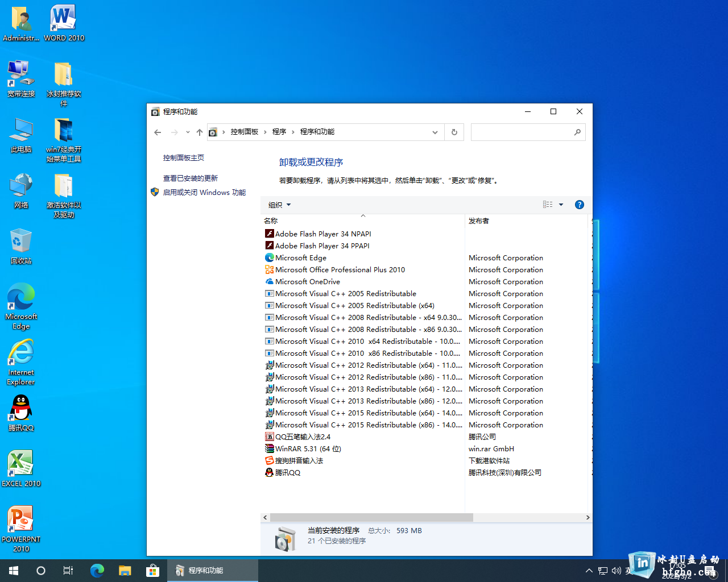Open WORD 2010 desktop shortcut
The image size is (728, 582).
[x=64, y=23]
